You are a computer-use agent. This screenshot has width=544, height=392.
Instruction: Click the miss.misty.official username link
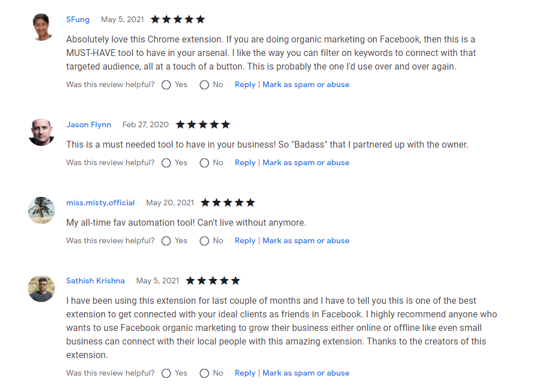tap(100, 203)
